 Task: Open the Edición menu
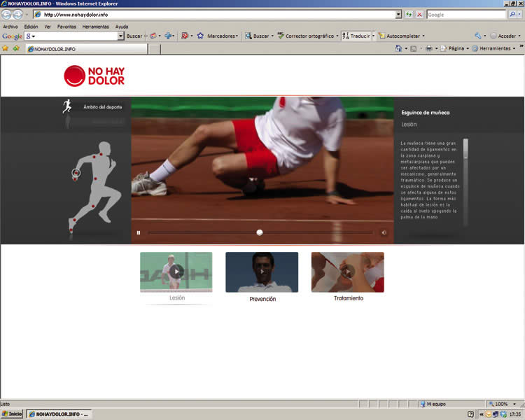(31, 27)
